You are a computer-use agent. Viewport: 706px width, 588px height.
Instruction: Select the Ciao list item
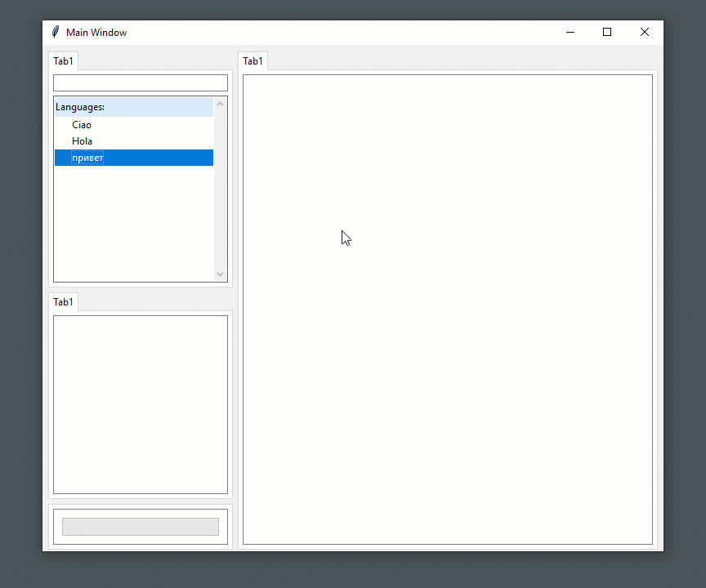coord(134,125)
